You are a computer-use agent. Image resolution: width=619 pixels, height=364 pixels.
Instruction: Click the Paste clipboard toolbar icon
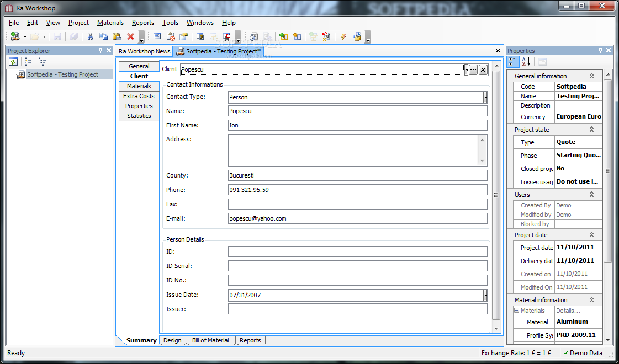(x=117, y=37)
